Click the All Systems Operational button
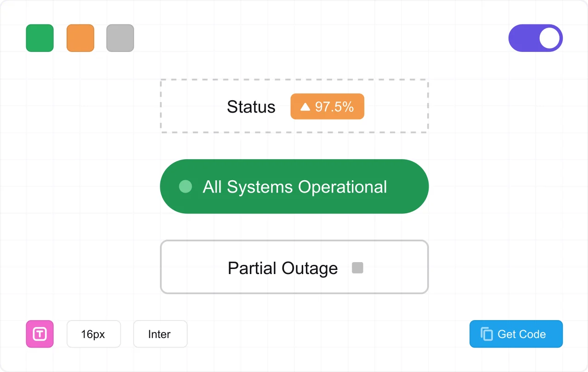The height and width of the screenshot is (372, 588). pyautogui.click(x=294, y=187)
